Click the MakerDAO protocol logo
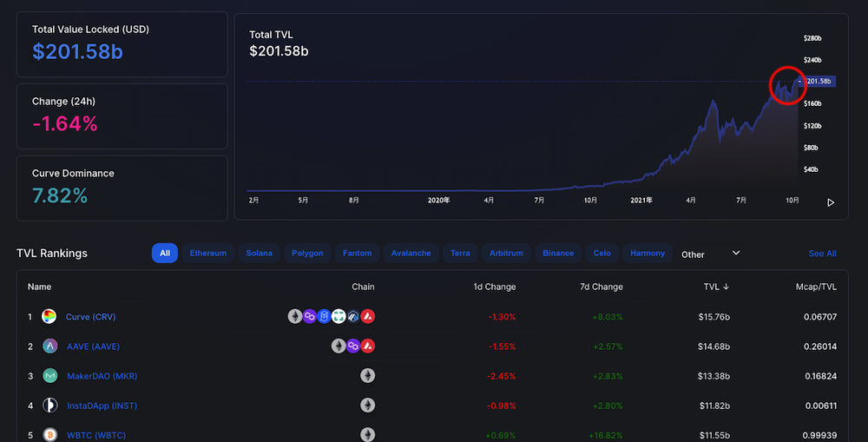 pos(50,375)
